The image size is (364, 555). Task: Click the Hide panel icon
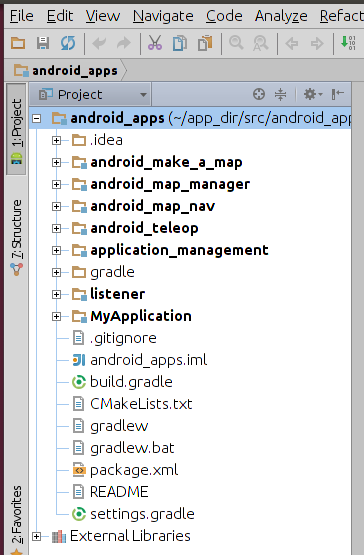pos(337,94)
